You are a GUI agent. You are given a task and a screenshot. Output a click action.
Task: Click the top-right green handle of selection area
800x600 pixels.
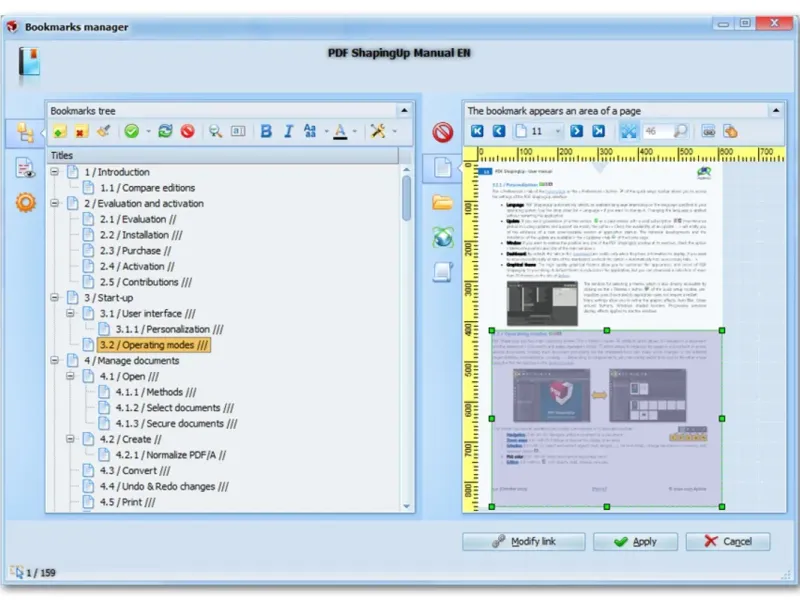click(x=722, y=331)
